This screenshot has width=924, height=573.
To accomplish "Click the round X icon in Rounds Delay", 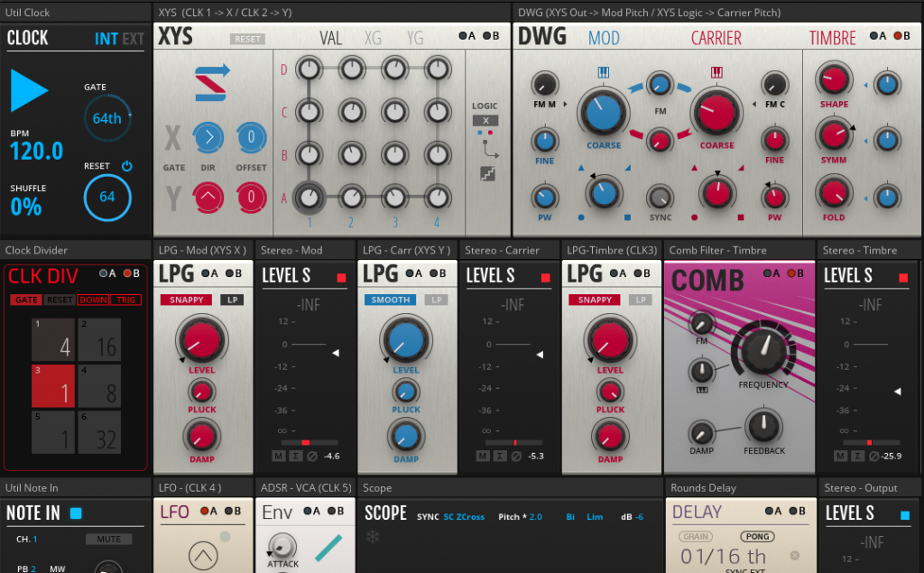I will point(795,555).
